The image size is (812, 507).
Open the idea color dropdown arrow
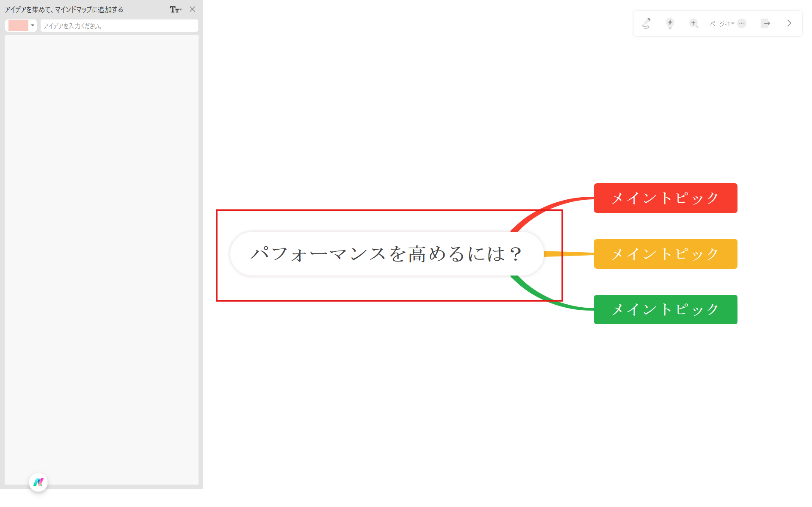pos(33,25)
